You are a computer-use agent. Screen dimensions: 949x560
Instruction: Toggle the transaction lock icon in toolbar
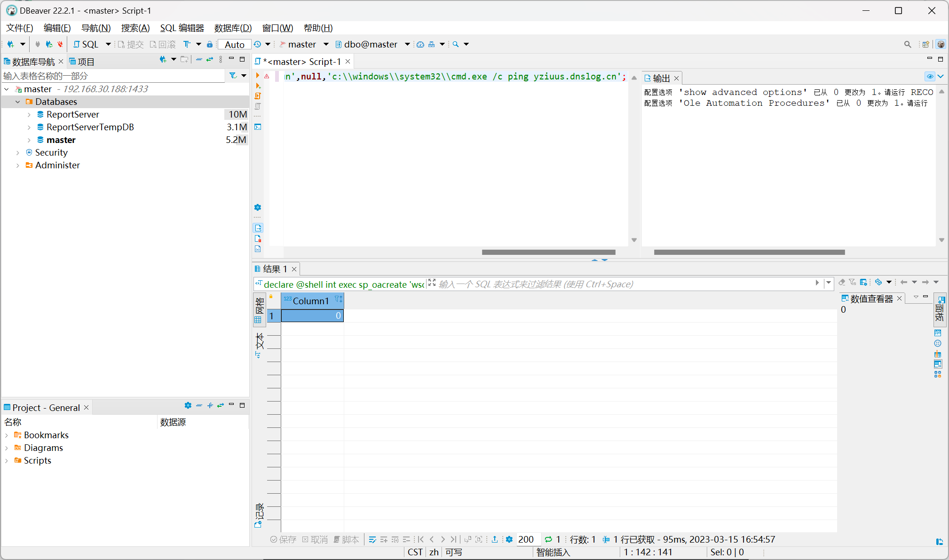210,44
